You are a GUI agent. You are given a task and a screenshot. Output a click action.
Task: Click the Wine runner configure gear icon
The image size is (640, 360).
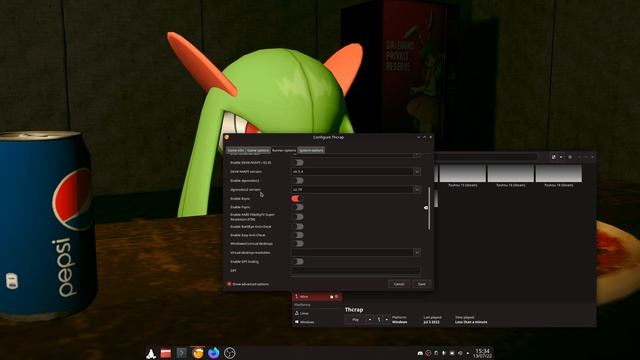[x=337, y=297]
